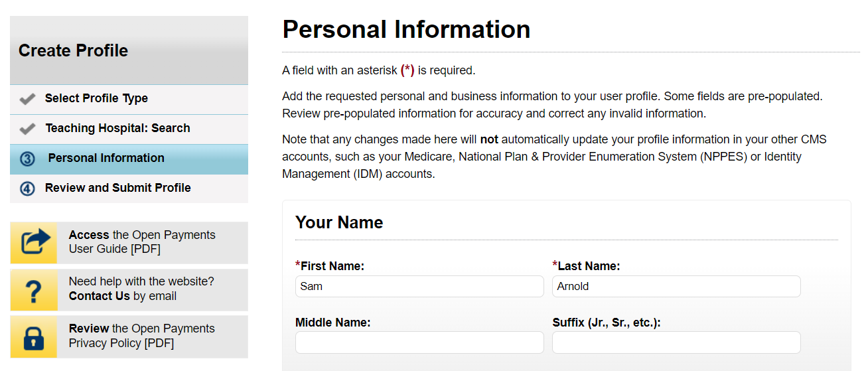Screen dimensions: 868x371
Task: Jump to Review and Submit Profile step
Action: [117, 188]
